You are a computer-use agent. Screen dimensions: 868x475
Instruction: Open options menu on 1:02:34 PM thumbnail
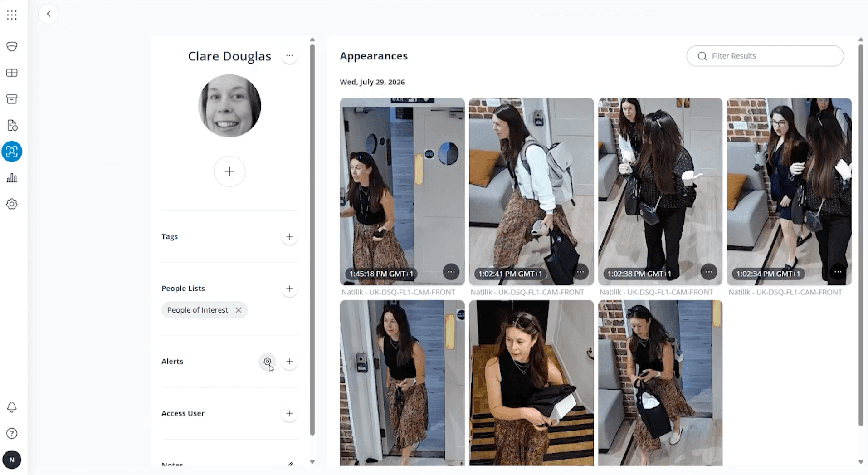pyautogui.click(x=838, y=272)
